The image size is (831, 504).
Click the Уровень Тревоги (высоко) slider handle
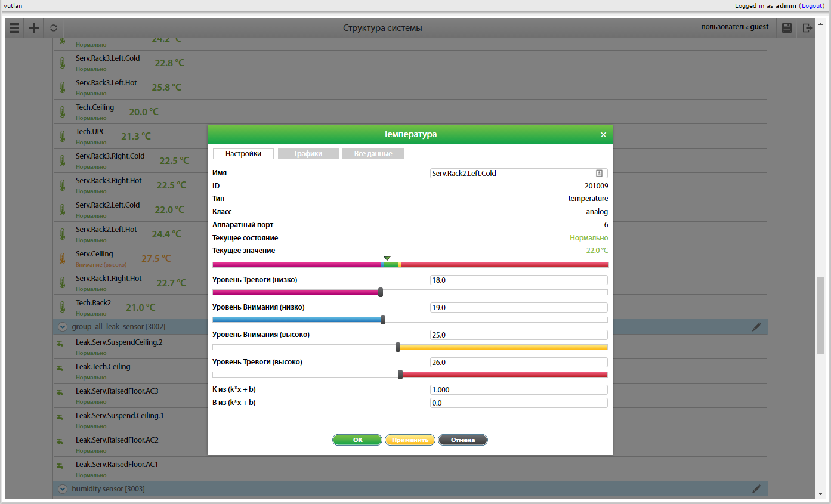[400, 375]
